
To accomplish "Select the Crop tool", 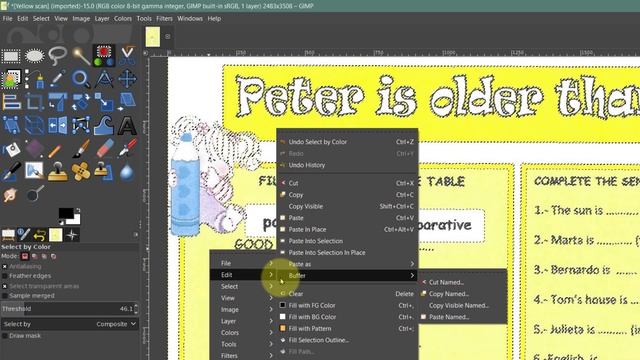I will tap(34, 102).
